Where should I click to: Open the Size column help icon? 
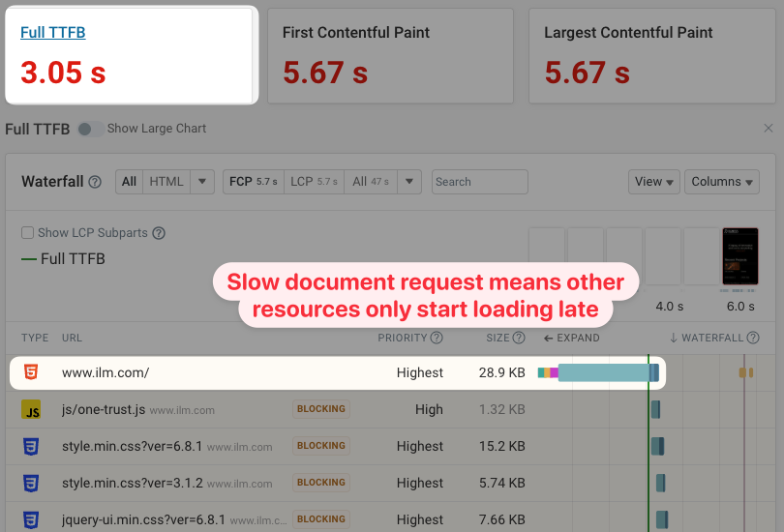point(519,338)
